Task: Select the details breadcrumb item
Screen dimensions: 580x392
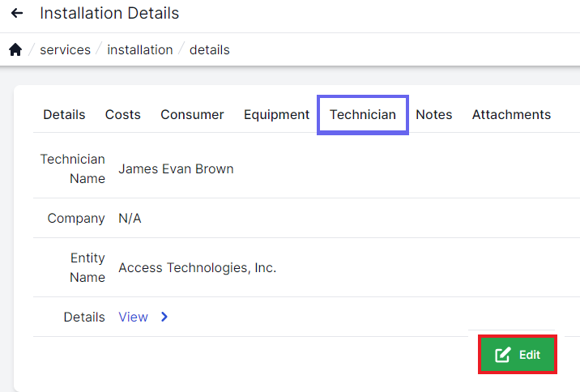Action: tap(209, 50)
